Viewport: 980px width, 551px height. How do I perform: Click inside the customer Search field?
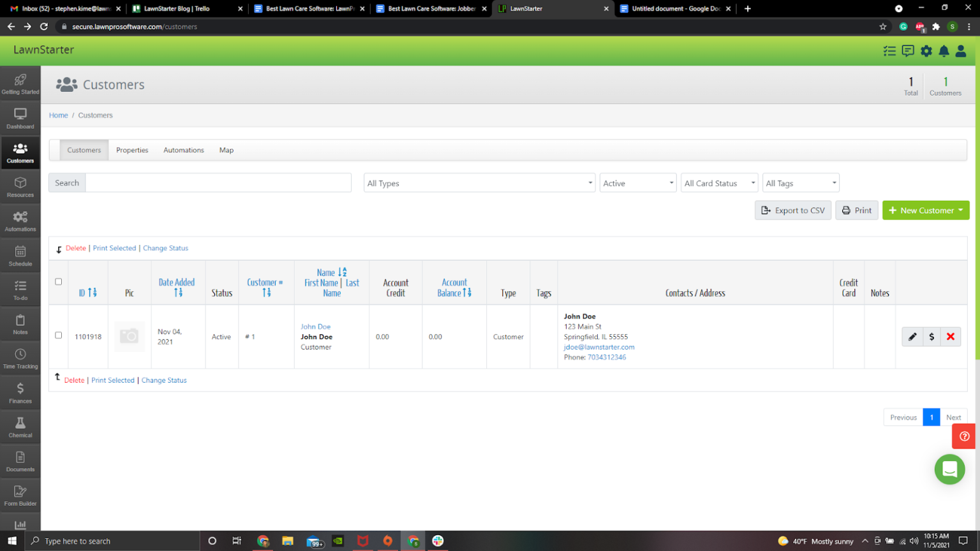217,182
